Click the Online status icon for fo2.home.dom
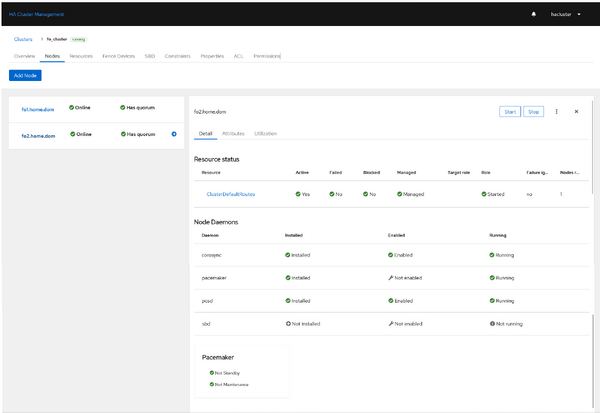The image size is (600, 413). [73, 134]
